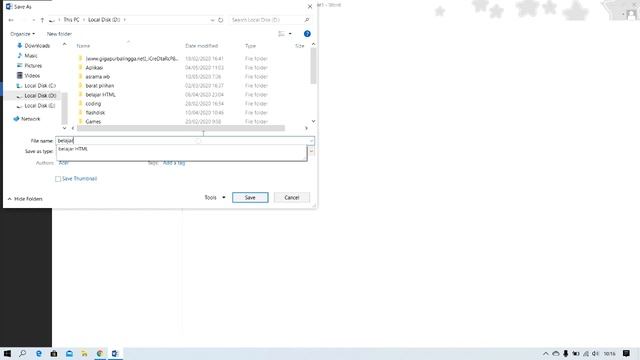The height and width of the screenshot is (360, 640).
Task: Click 'Local Disk (D:)' breadcrumb segment
Action: tap(104, 20)
